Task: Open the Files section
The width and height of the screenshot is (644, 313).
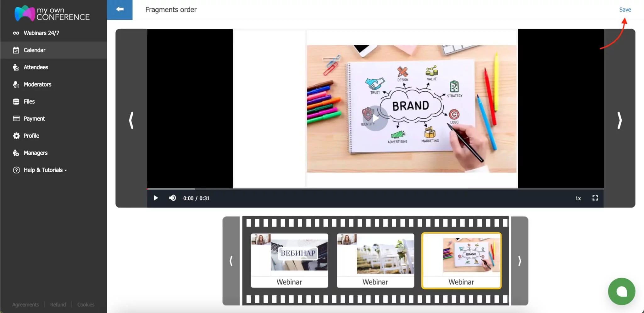Action: tap(29, 101)
